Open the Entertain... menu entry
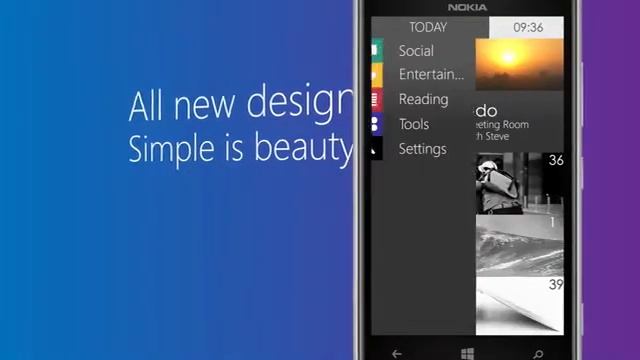640x360 pixels. point(431,74)
